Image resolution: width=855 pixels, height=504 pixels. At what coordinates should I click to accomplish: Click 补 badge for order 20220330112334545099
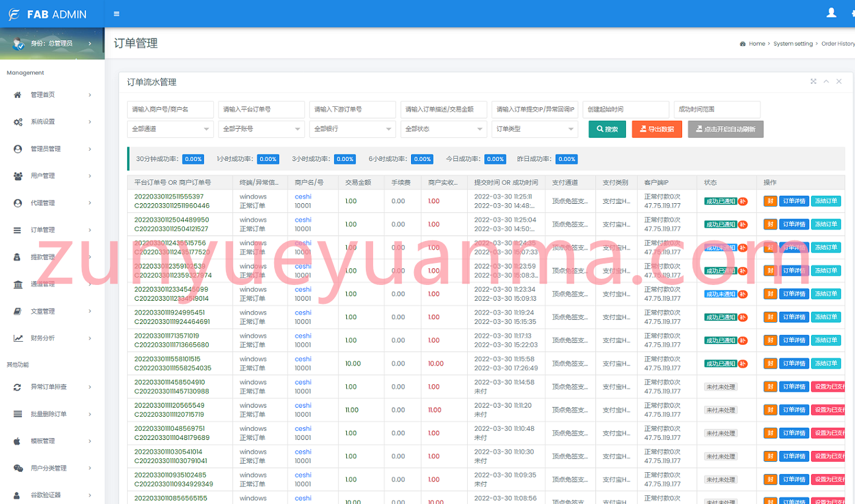743,294
